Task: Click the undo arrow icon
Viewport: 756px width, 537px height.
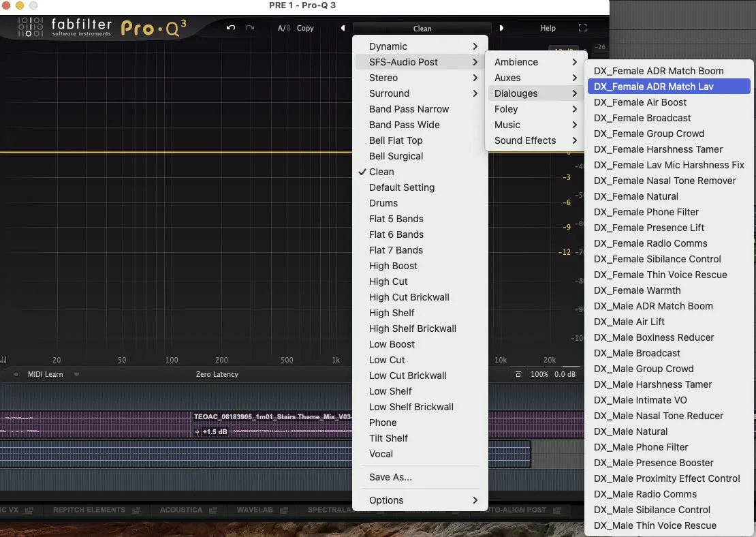Action: (231, 27)
